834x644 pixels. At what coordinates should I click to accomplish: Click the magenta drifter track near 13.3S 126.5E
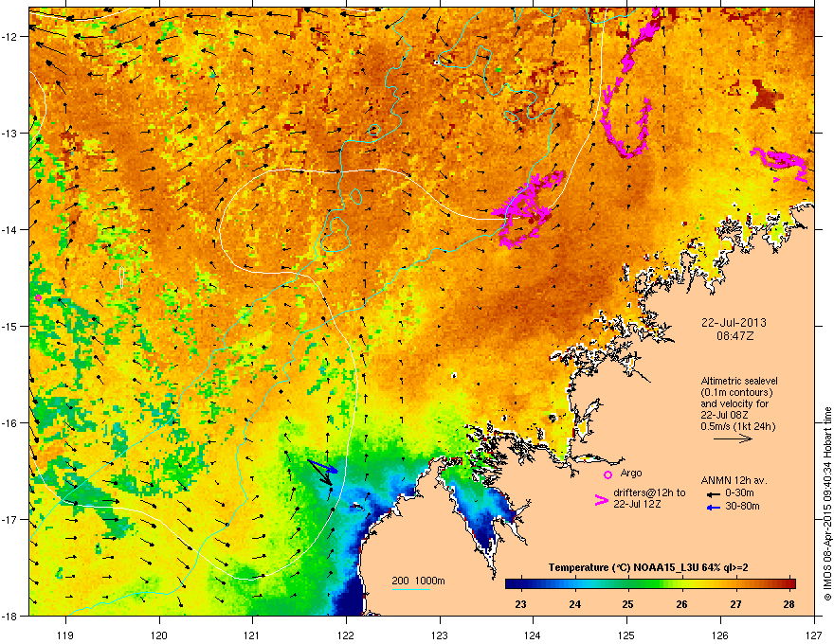[x=780, y=163]
